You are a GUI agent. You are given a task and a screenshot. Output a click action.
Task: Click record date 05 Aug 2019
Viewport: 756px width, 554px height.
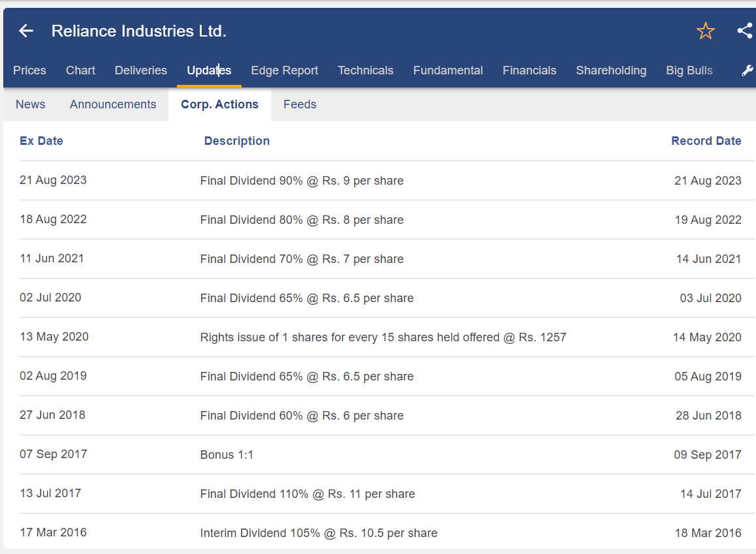(708, 377)
